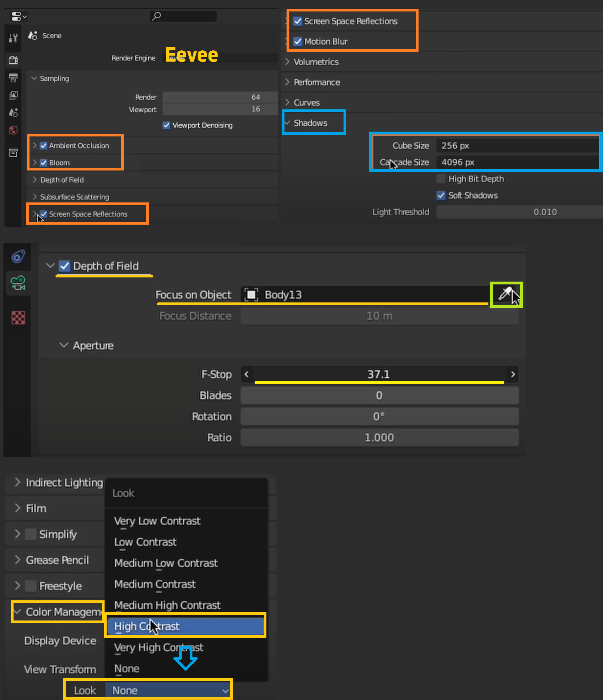Disable Viewport Denoising checkbox

click(x=166, y=125)
